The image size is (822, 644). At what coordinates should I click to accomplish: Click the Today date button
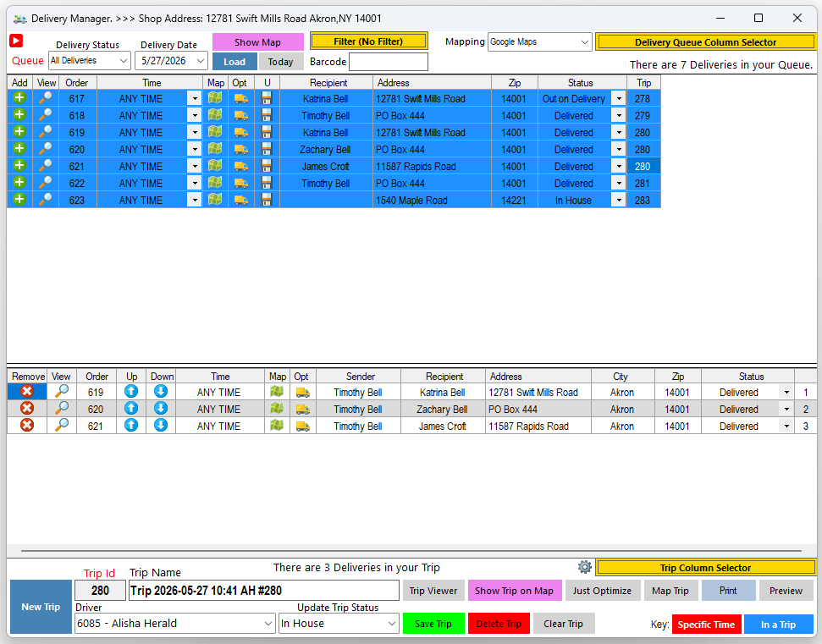280,62
